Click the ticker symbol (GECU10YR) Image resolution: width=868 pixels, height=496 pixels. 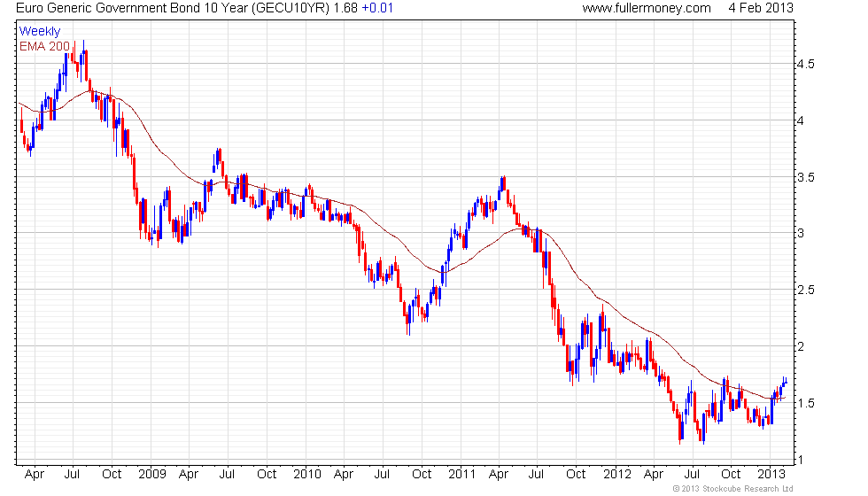[291, 8]
